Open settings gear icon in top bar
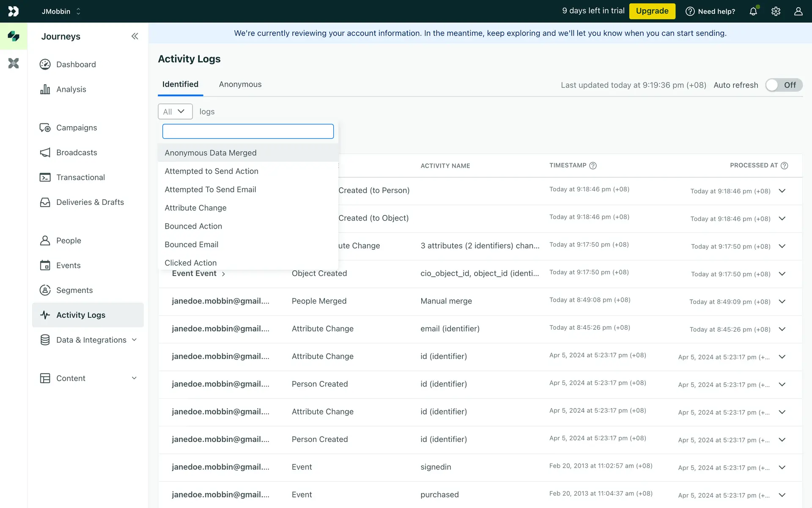The height and width of the screenshot is (508, 812). pos(776,11)
